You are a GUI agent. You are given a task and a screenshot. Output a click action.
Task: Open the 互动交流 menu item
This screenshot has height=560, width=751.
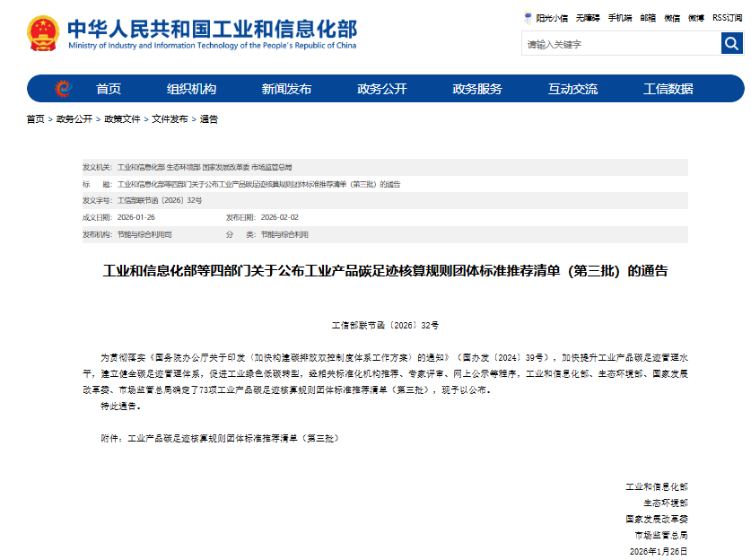click(x=572, y=89)
